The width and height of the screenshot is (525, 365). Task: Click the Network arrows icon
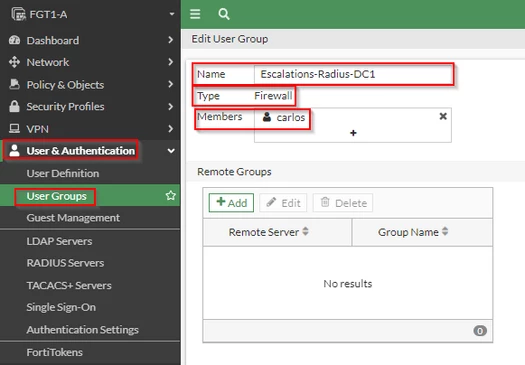point(14,62)
